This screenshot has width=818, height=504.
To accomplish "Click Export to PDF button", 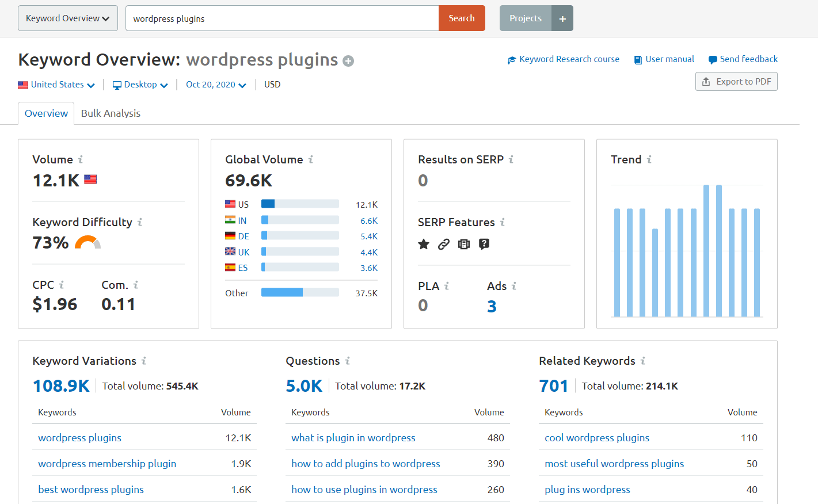I will coord(736,82).
